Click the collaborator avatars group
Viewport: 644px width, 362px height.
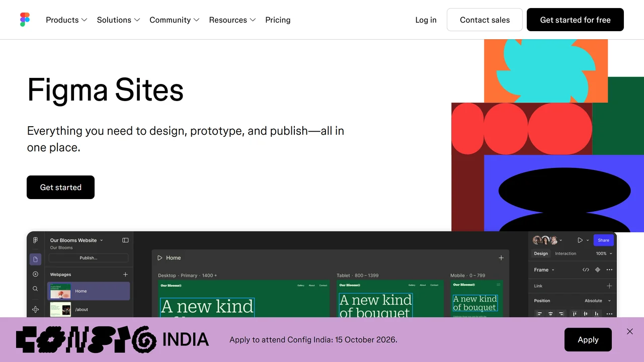click(x=545, y=240)
